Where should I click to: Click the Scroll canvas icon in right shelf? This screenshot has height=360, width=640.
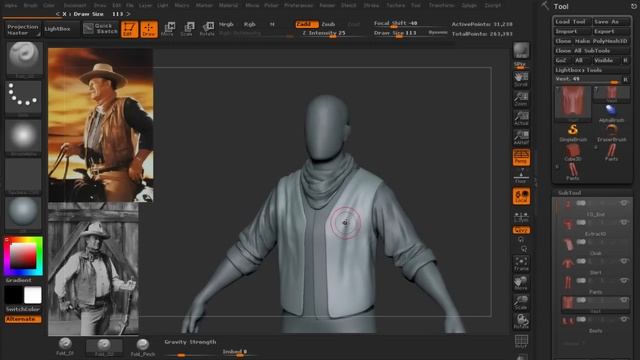click(x=521, y=80)
